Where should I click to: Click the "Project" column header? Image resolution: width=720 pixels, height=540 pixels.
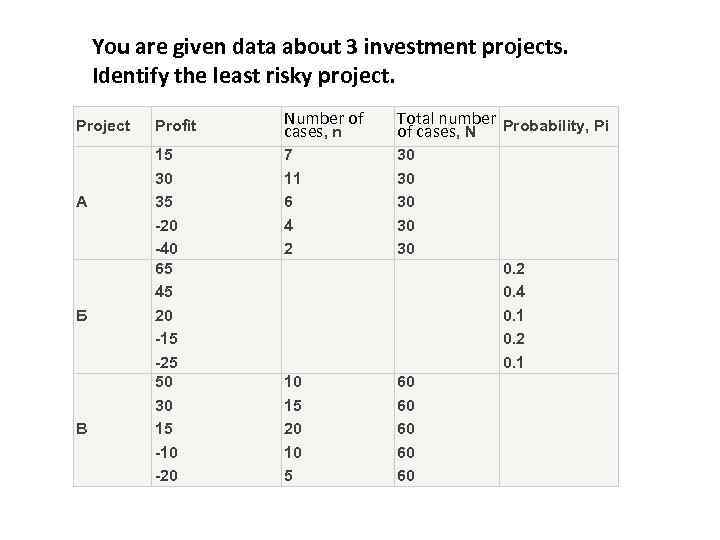[103, 126]
